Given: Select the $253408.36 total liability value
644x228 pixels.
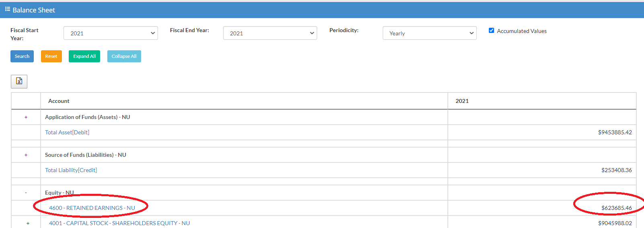Looking at the screenshot, I should point(616,170).
